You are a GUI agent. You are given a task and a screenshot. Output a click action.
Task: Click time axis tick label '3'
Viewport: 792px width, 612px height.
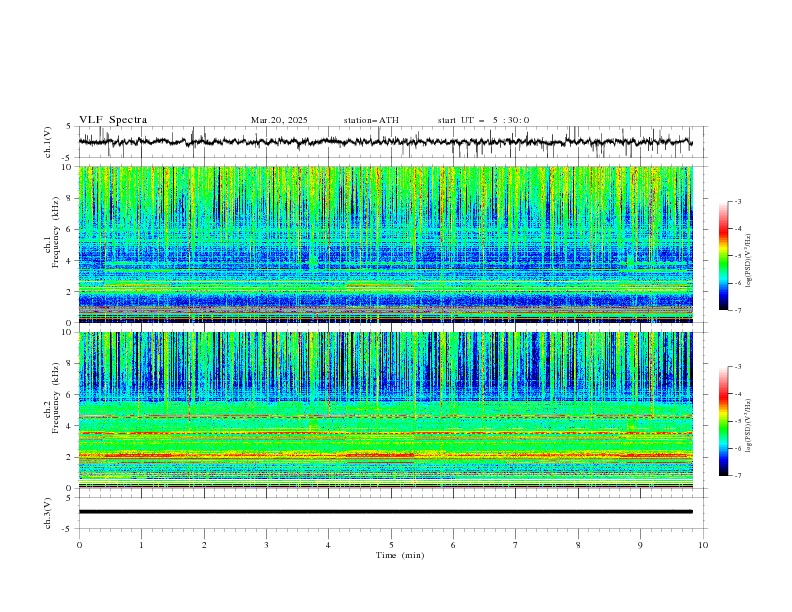[266, 545]
